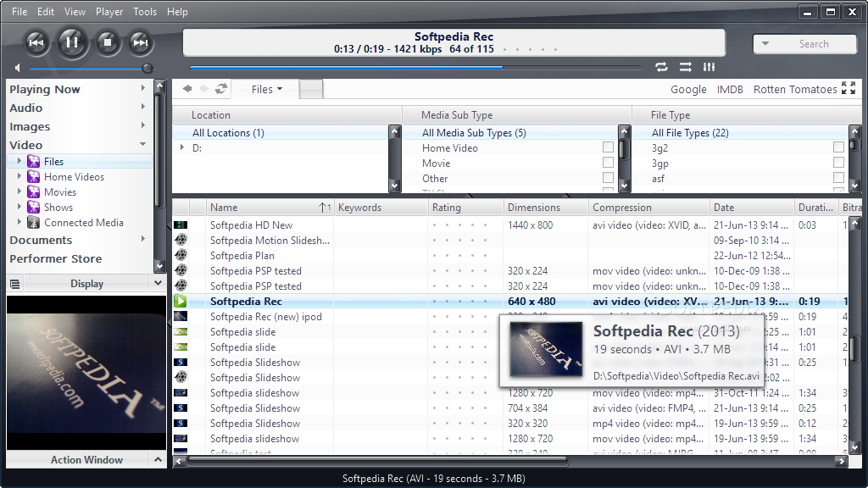Viewport: 868px width, 488px height.
Task: Click the play icon on Softpedia Rec row
Action: click(181, 301)
